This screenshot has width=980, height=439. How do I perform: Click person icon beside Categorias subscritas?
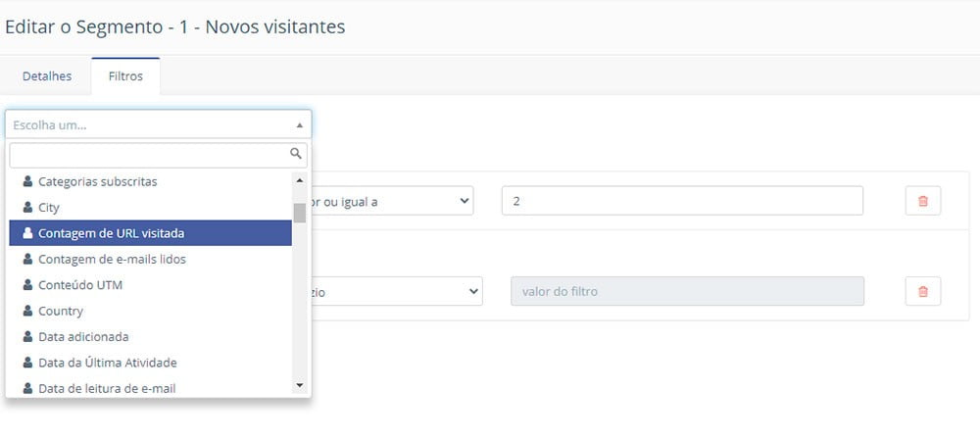(x=27, y=181)
